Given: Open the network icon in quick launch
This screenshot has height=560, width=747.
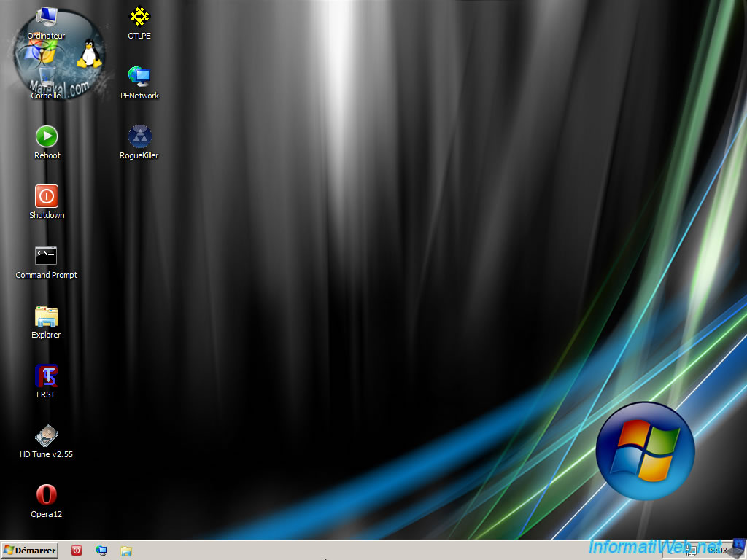Looking at the screenshot, I should (101, 551).
